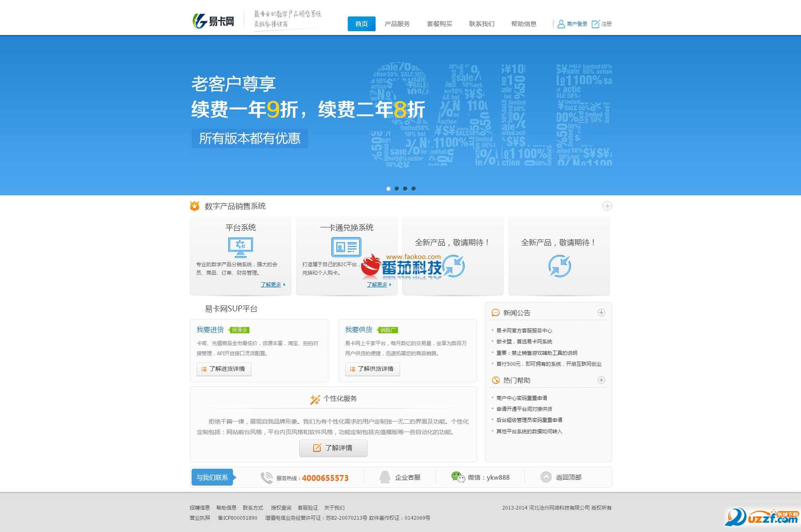The width and height of the screenshot is (801, 532).
Task: Open WeChat contact via the 微信 icon
Action: [x=457, y=478]
